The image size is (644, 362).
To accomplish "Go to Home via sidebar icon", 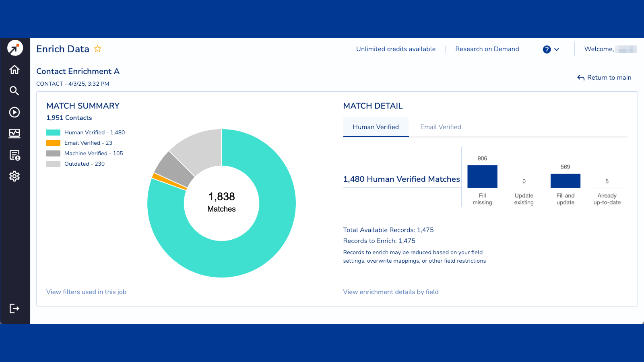I will [14, 70].
